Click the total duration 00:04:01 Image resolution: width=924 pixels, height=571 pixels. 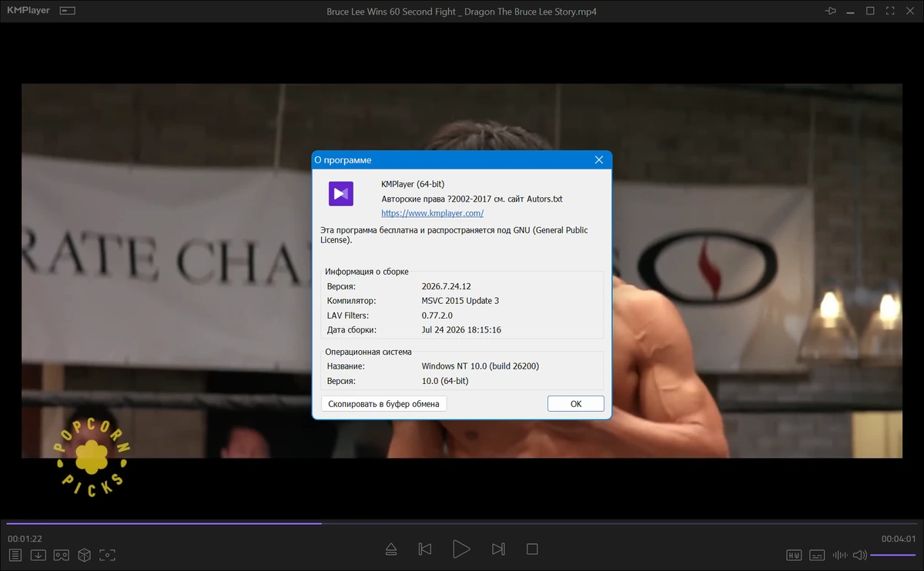(899, 539)
